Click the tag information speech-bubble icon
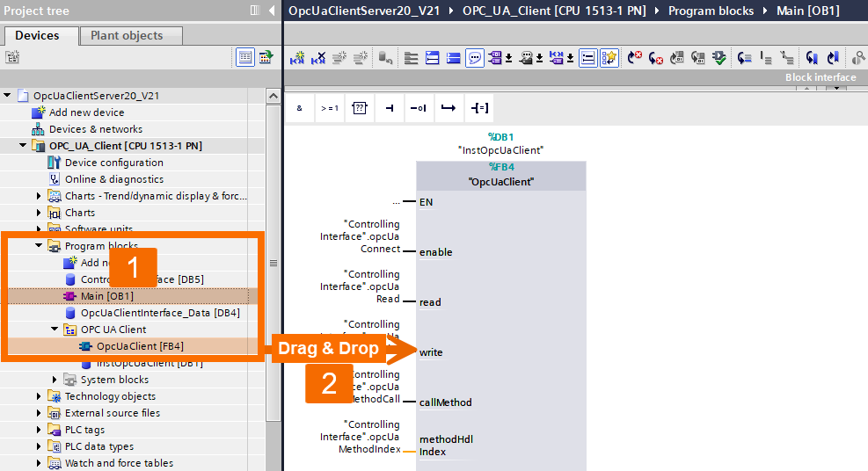The image size is (868, 471). (526, 57)
